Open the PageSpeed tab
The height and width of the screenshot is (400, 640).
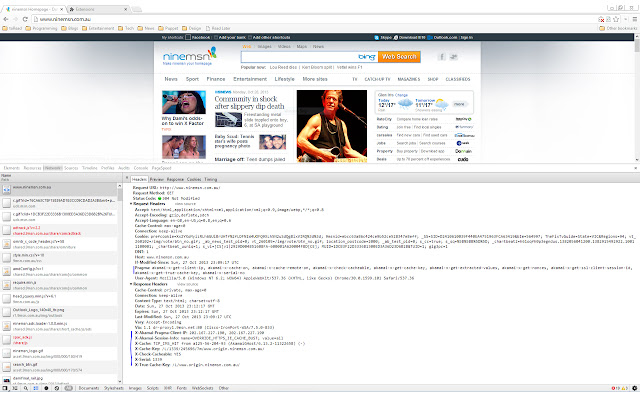coord(162,168)
